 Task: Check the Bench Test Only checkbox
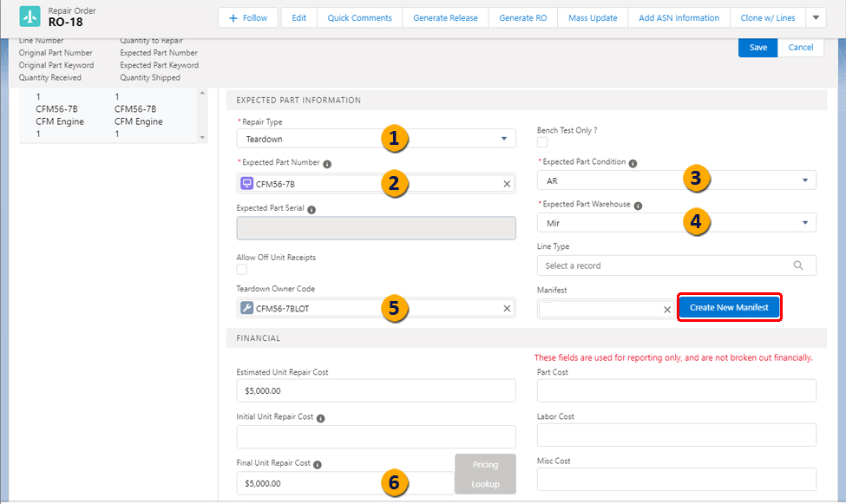(x=542, y=143)
